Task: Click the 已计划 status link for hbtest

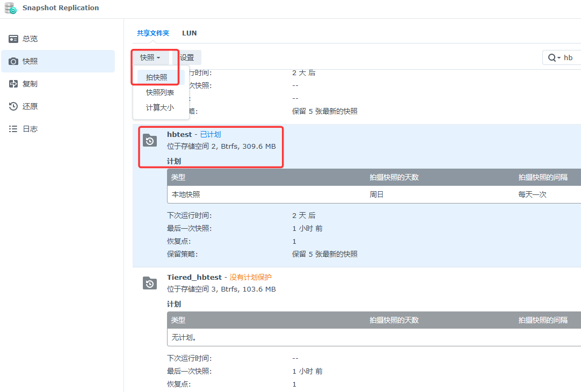Action: (210, 134)
